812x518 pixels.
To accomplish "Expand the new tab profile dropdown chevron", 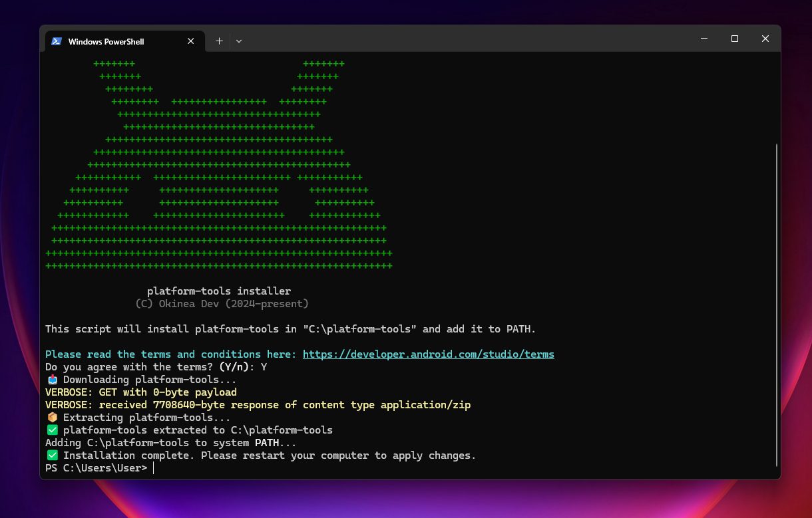I will coord(239,41).
